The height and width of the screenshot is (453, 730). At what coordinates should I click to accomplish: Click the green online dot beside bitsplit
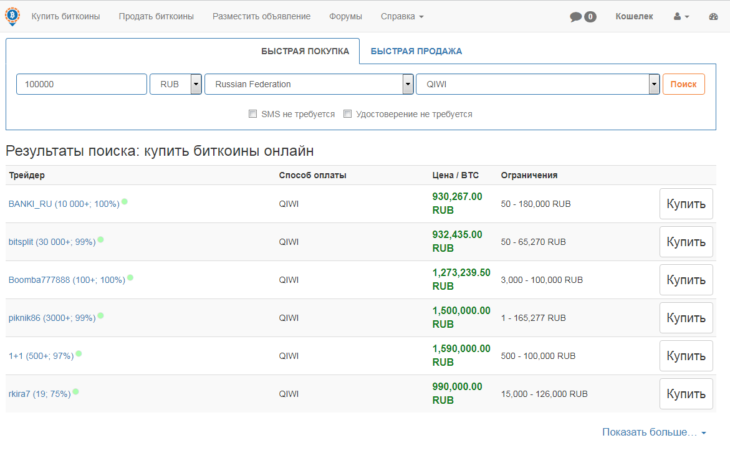[101, 240]
